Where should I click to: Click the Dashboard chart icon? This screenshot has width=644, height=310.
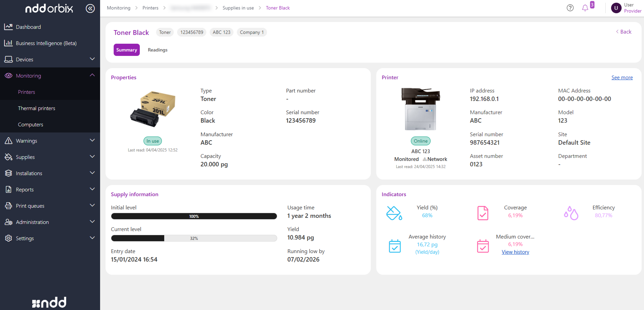[8, 27]
